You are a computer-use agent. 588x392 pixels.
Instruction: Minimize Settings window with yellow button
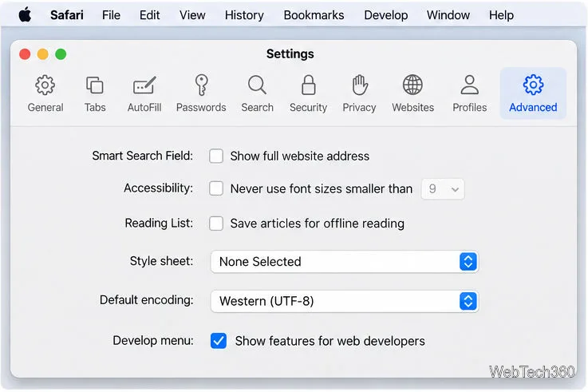point(43,54)
